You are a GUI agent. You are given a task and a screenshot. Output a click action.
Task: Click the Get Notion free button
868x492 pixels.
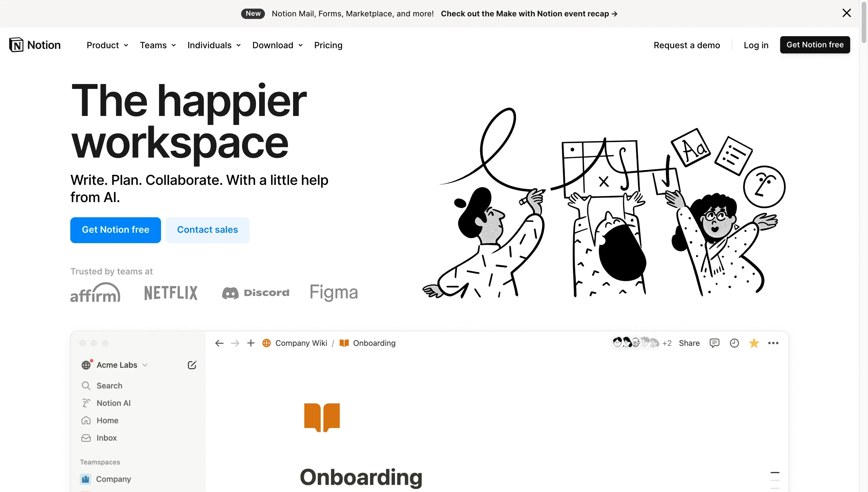116,230
